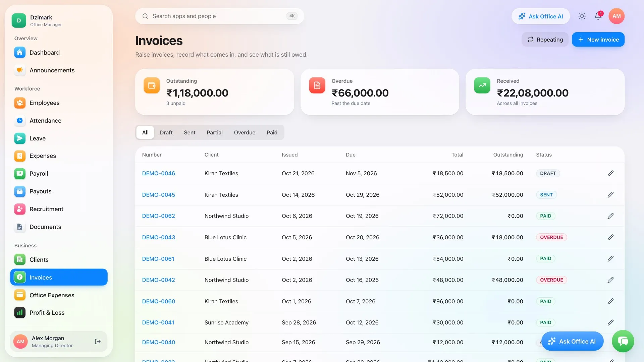Screen dimensions: 644x362
Task: Open notifications bell icon
Action: (598, 16)
